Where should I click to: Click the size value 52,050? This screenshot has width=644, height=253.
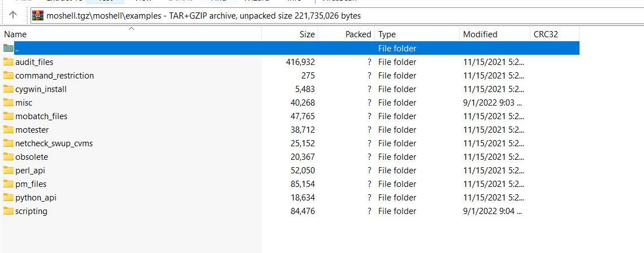302,171
